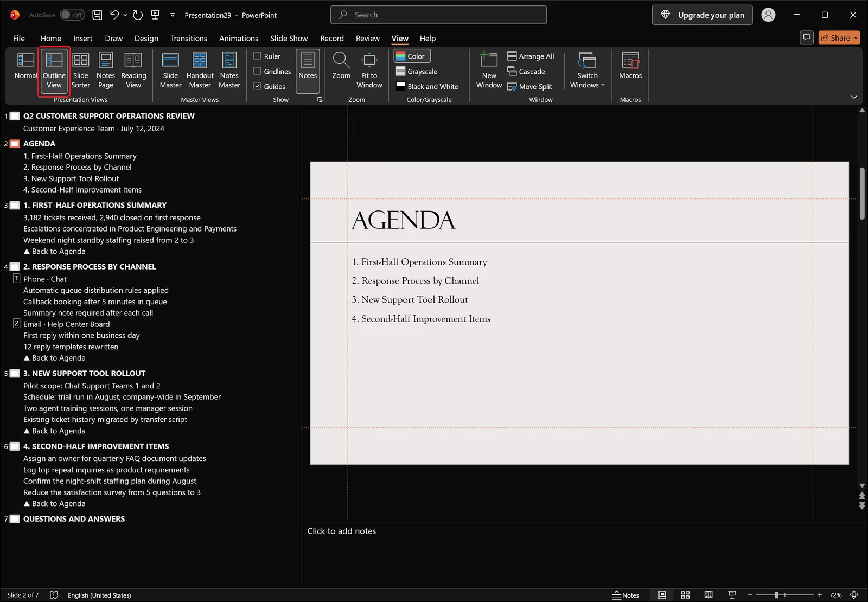Open Show group dialog launcher
Screen dimensions: 868x602
[x=320, y=100]
